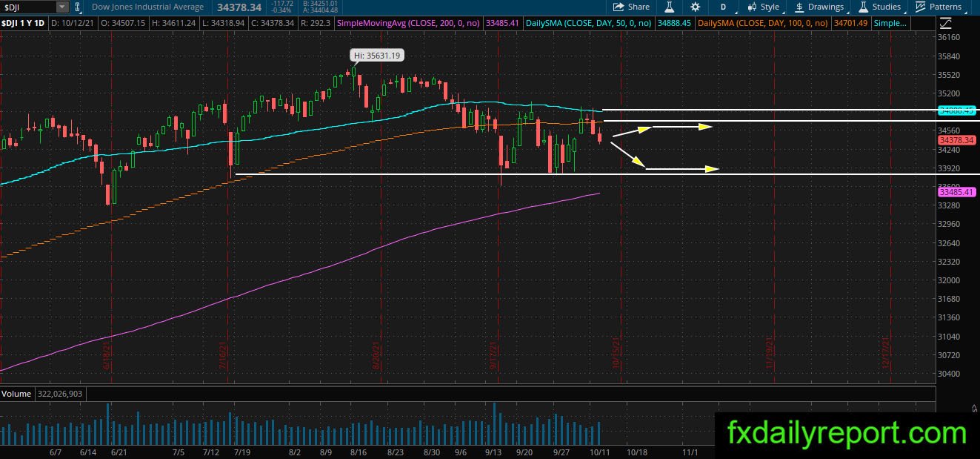Click the Dow Jones Industrial Average description
The width and height of the screenshot is (980, 459).
tap(147, 7)
